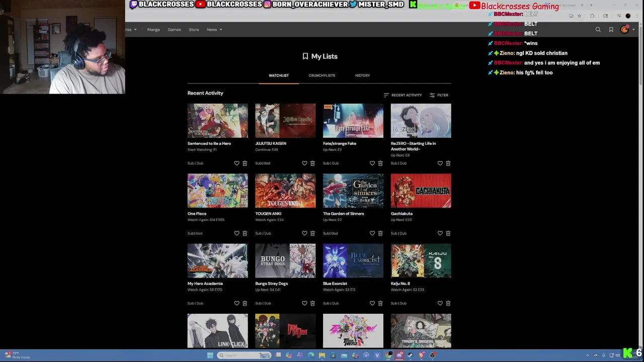Open the One Piece thumbnail

[218, 191]
